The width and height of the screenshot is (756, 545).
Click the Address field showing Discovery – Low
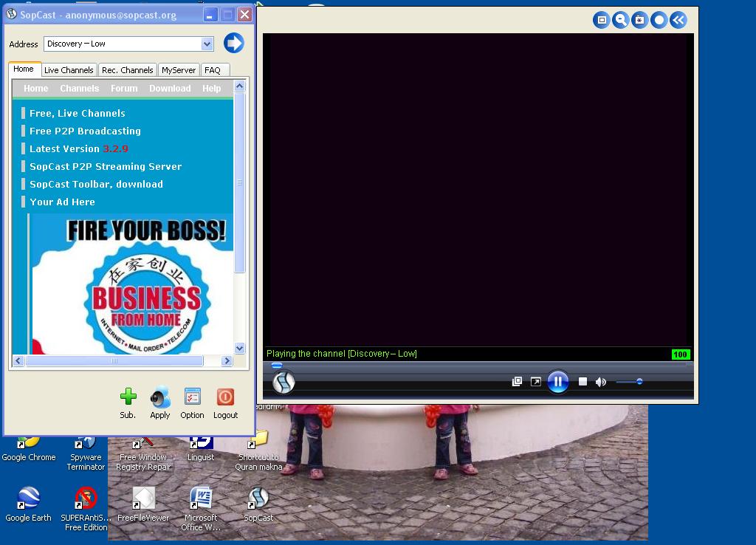click(123, 44)
